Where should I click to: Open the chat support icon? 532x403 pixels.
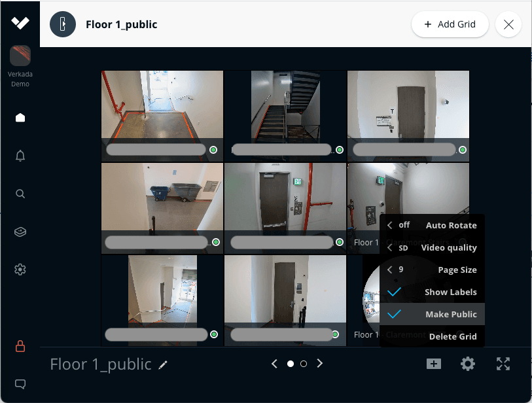point(20,384)
